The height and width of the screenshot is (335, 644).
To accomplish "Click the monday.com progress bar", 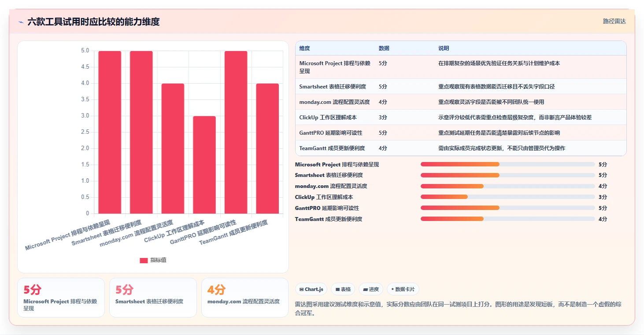I will click(x=507, y=186).
